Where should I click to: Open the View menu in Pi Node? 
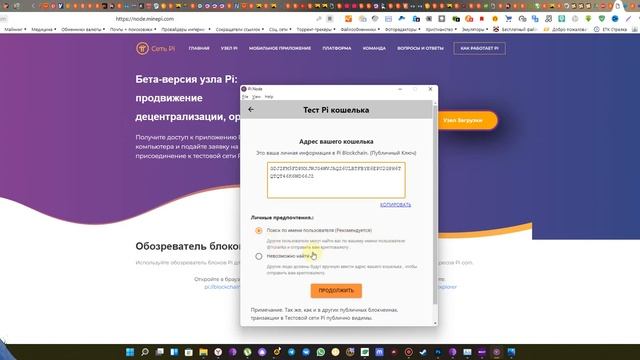pyautogui.click(x=256, y=97)
